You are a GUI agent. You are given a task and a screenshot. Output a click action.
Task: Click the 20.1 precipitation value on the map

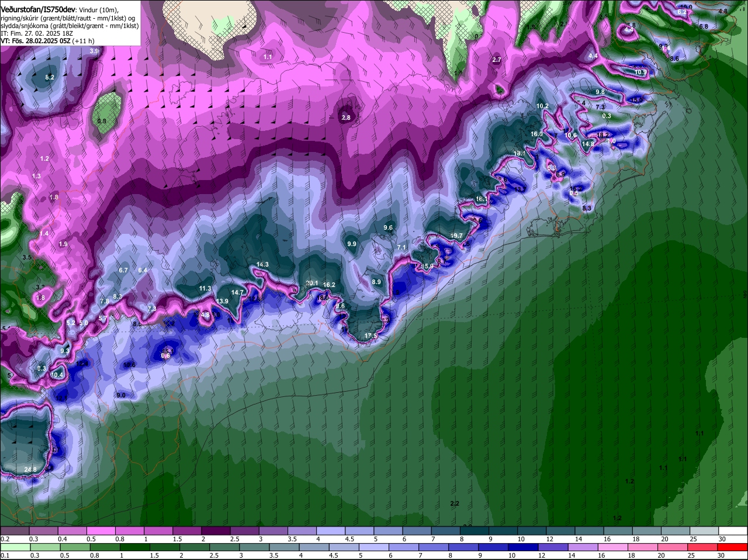coord(312,284)
